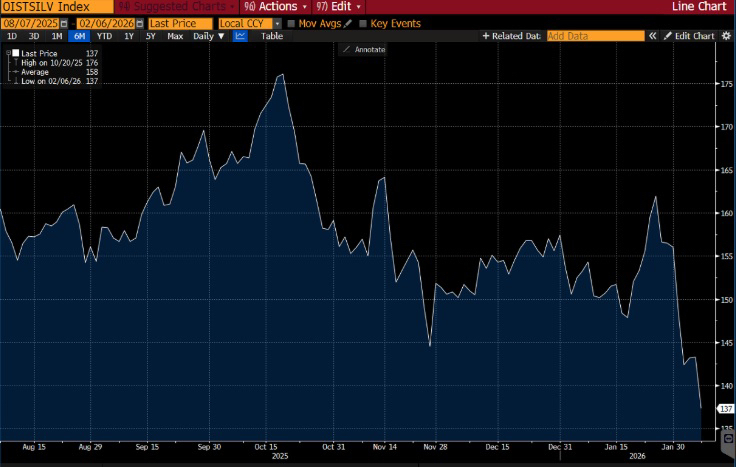
Task: Click the Sep 30 x-axis label
Action: coord(209,447)
